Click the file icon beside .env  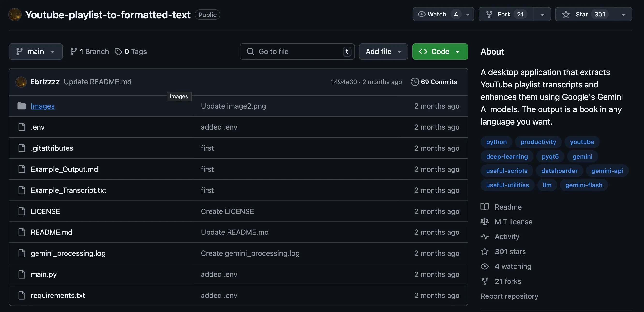click(22, 127)
